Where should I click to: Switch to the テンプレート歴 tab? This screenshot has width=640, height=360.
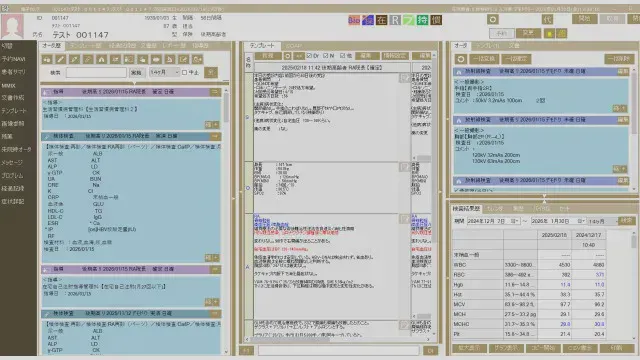tap(85, 46)
